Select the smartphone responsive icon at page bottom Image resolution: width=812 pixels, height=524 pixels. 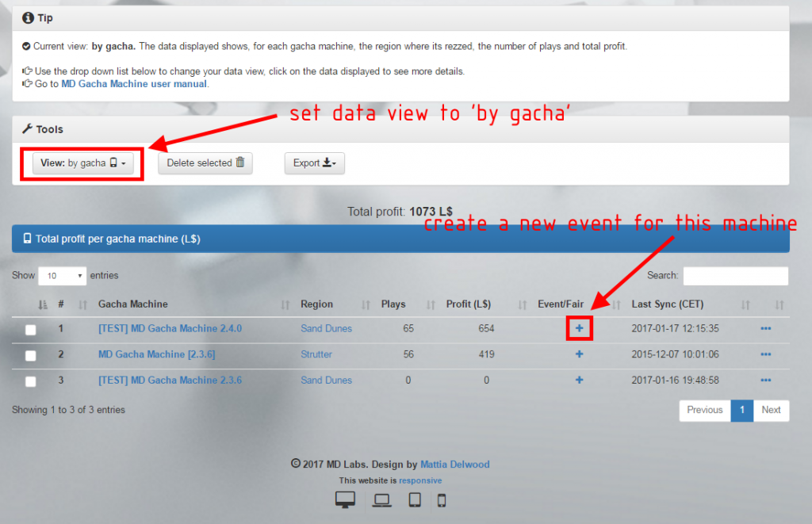pos(441,499)
